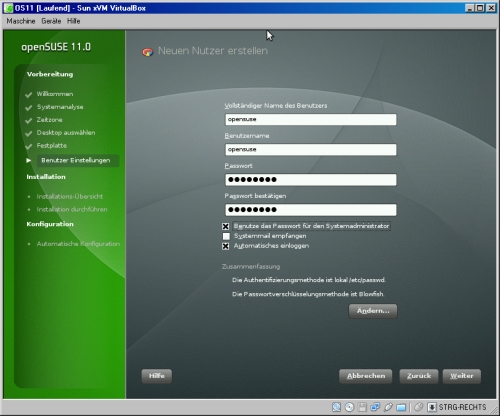Click the Weiter button
The image size is (500, 416).
point(462,376)
